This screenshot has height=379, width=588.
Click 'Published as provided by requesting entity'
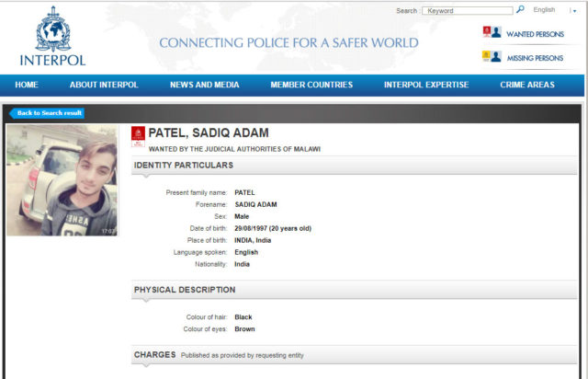(243, 355)
